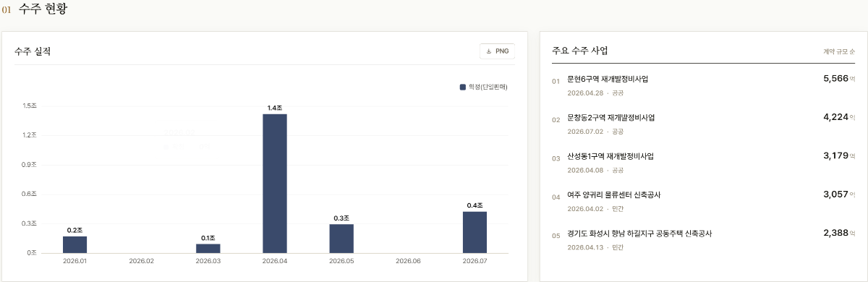Viewport: 868px width, 282px height.
Task: Click the download arrow icon beside PNG
Action: pyautogui.click(x=489, y=51)
